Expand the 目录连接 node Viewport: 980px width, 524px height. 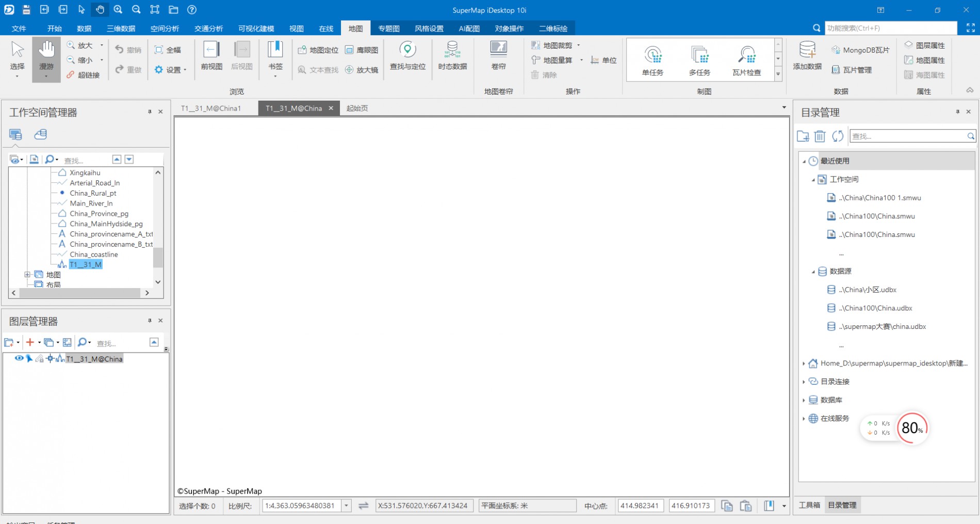pos(804,382)
